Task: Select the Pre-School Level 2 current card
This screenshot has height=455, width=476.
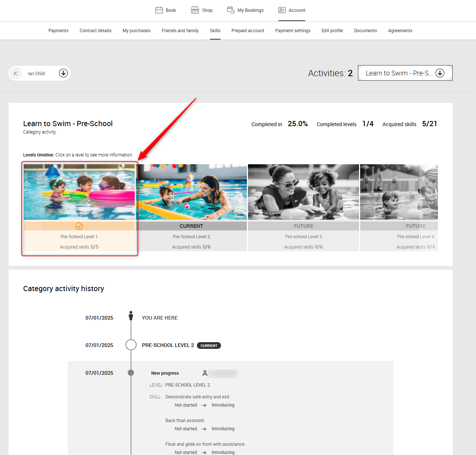Action: coord(191,207)
